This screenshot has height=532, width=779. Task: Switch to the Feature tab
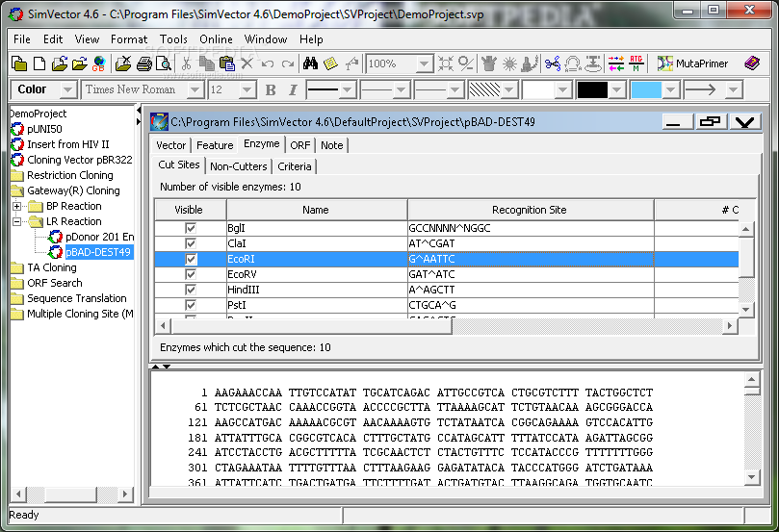point(215,145)
